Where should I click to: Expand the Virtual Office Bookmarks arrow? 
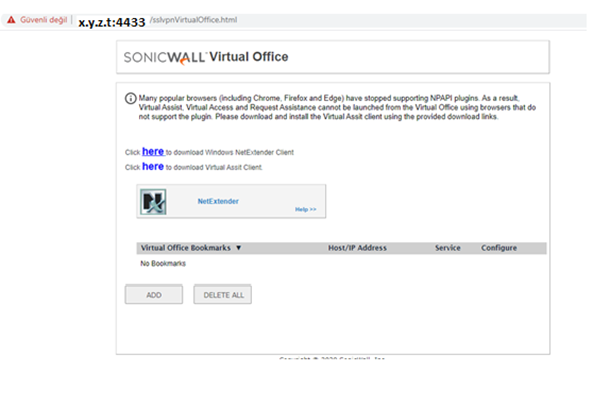(239, 248)
